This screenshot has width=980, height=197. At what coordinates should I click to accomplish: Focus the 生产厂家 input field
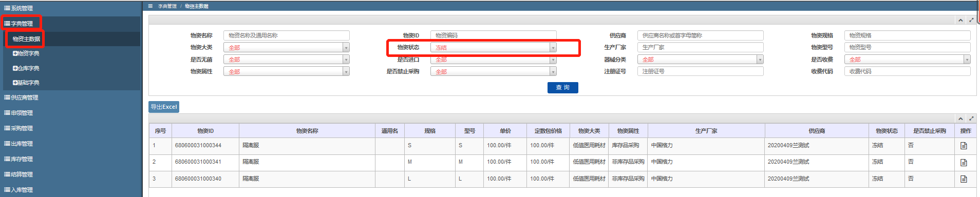click(x=700, y=47)
